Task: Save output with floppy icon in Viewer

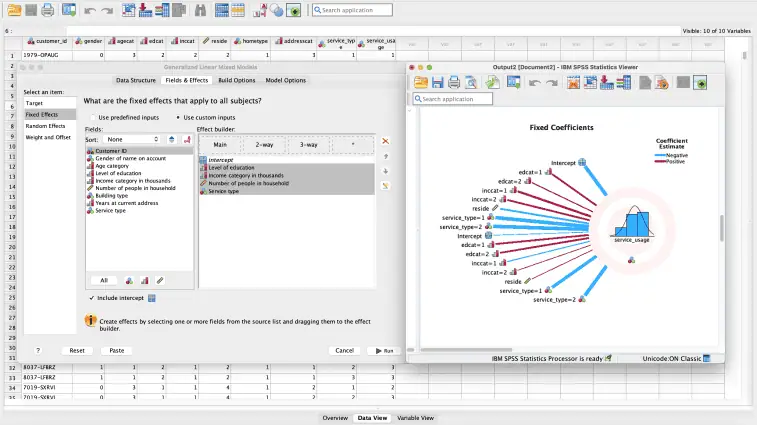Action: [x=437, y=83]
